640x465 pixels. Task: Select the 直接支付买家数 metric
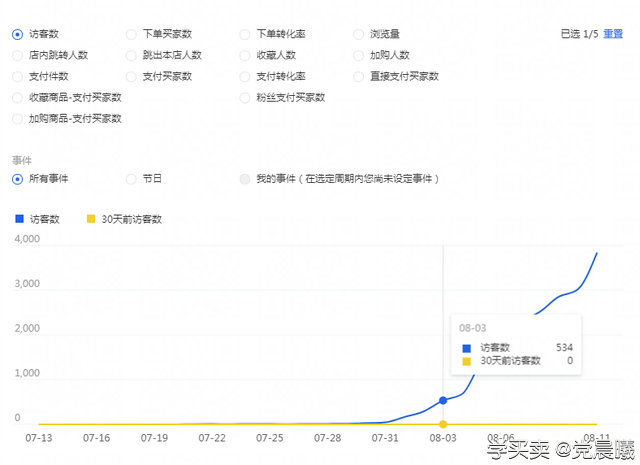[358, 77]
